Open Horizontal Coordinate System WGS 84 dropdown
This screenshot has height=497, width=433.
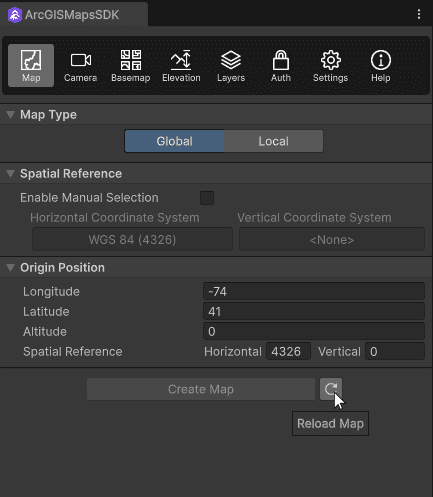(132, 239)
